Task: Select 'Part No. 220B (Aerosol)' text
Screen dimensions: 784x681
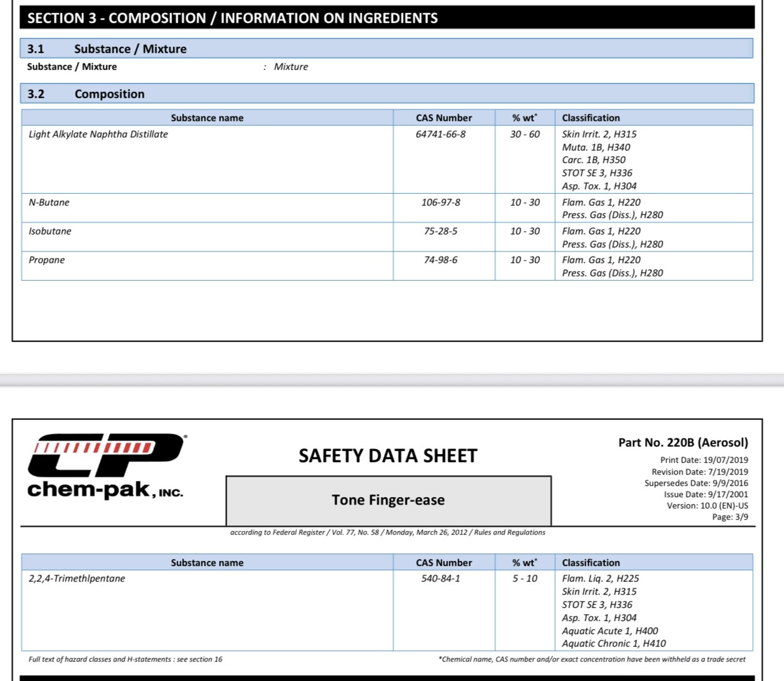Action: [683, 443]
